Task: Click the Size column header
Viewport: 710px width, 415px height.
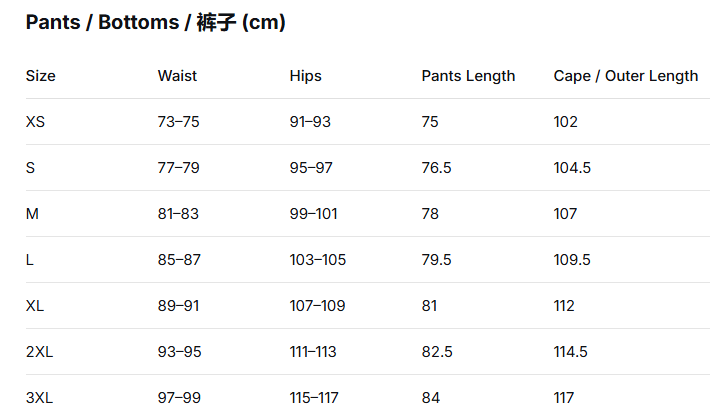Action: [41, 76]
